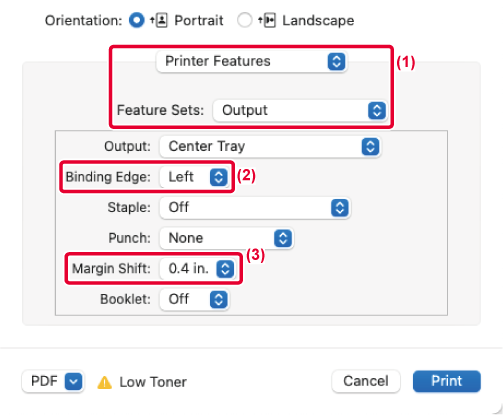Open the Printer Features popup menu
This screenshot has width=503, height=415.
pyautogui.click(x=252, y=61)
